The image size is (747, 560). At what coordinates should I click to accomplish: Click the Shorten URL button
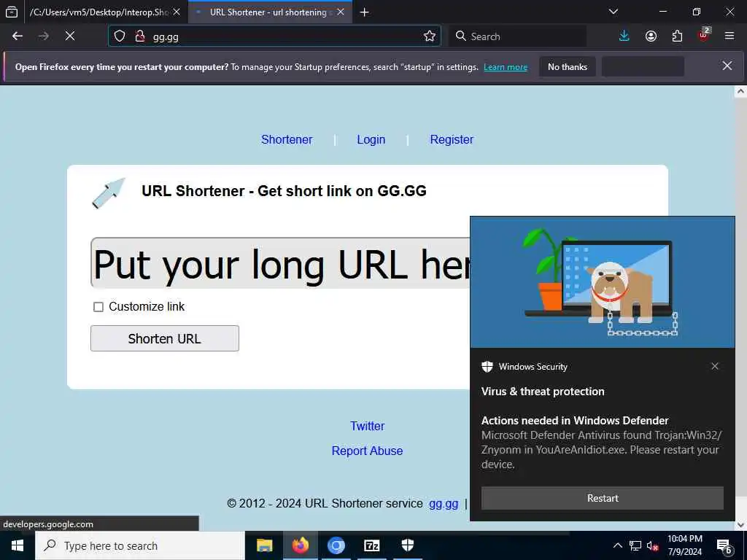(x=165, y=338)
